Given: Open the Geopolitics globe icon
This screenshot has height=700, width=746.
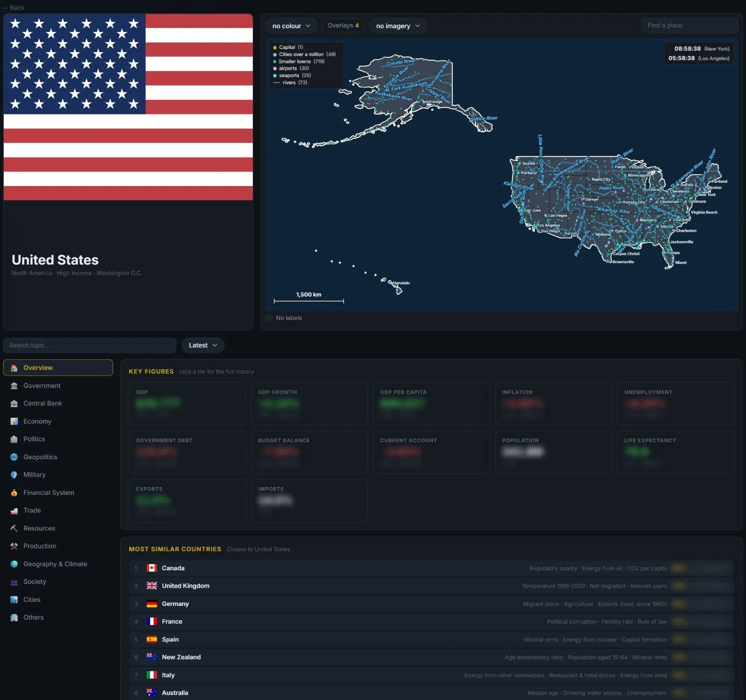Looking at the screenshot, I should point(14,457).
